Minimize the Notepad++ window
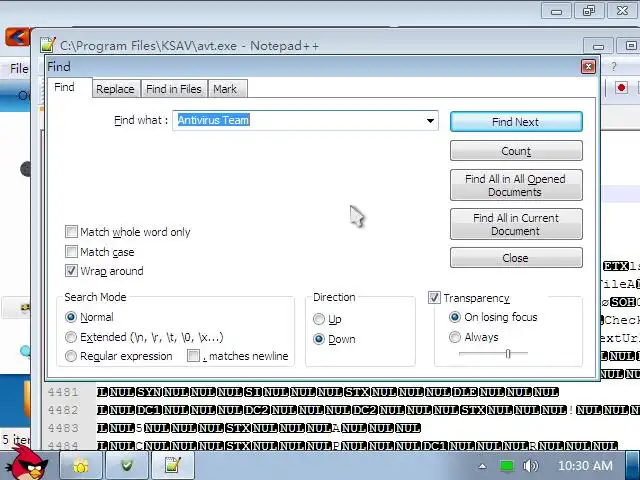This screenshot has height=480, width=640. (x=598, y=46)
